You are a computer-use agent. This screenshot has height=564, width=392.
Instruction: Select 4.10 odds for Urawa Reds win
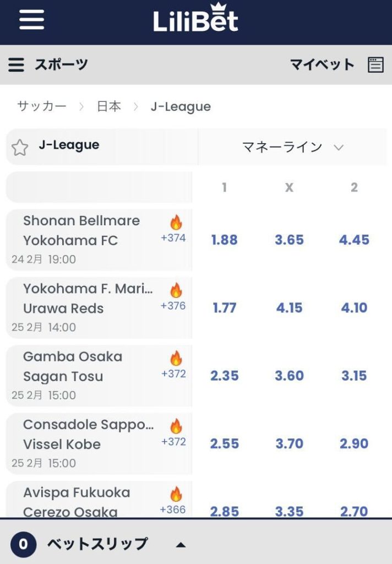coord(355,308)
